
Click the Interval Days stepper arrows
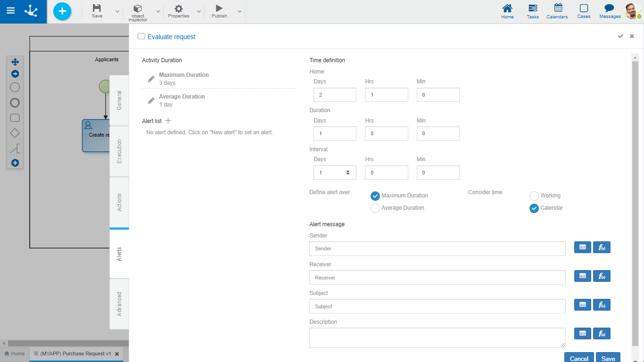(x=348, y=173)
